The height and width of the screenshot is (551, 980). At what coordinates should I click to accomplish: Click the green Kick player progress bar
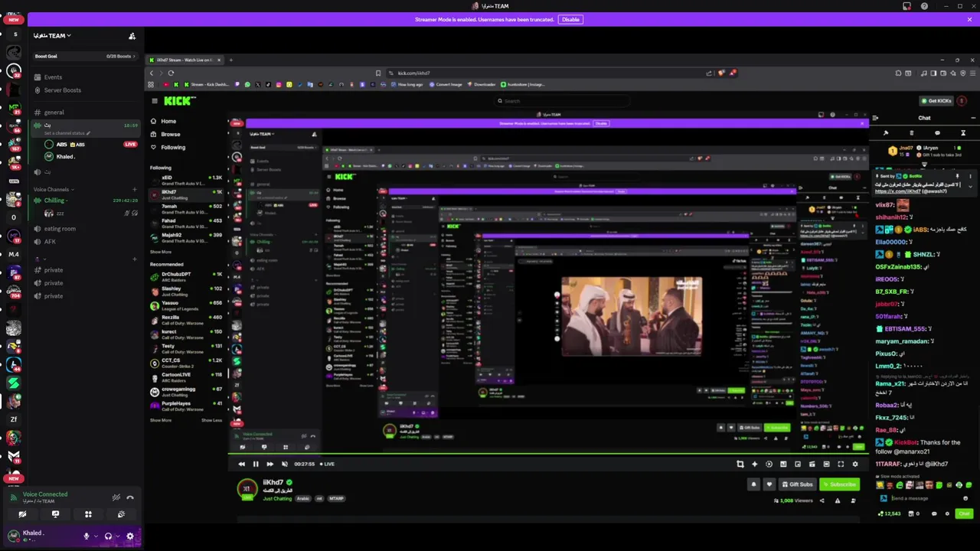click(547, 455)
